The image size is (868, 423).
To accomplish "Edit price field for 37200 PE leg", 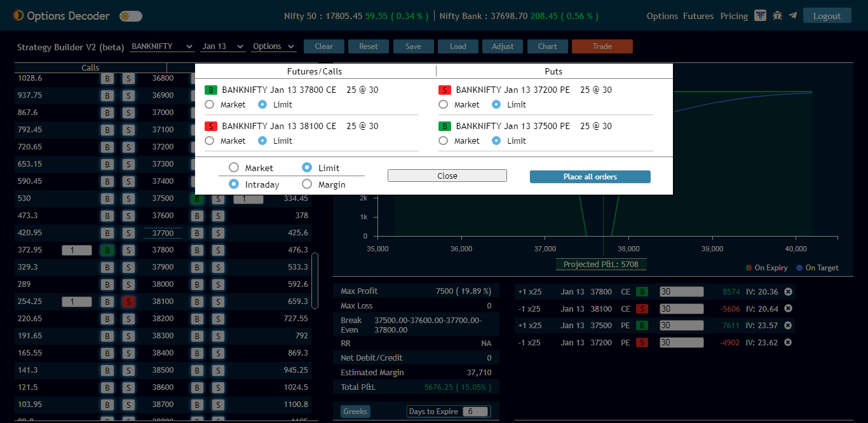I will (681, 343).
